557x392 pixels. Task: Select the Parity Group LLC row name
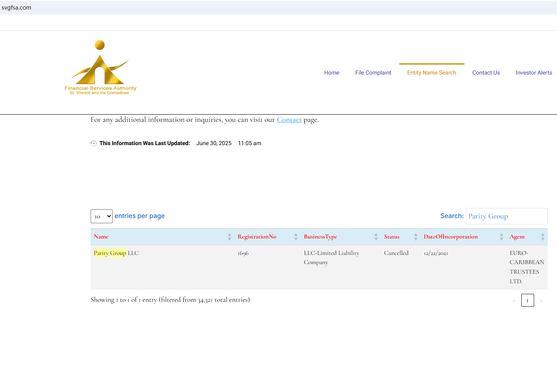coord(116,253)
